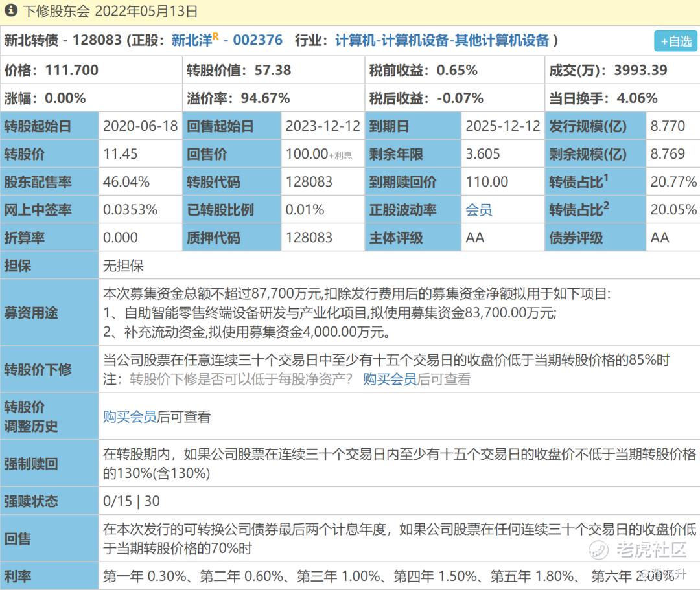
Task: Click the 转股起始日 header cell
Action: (x=49, y=126)
